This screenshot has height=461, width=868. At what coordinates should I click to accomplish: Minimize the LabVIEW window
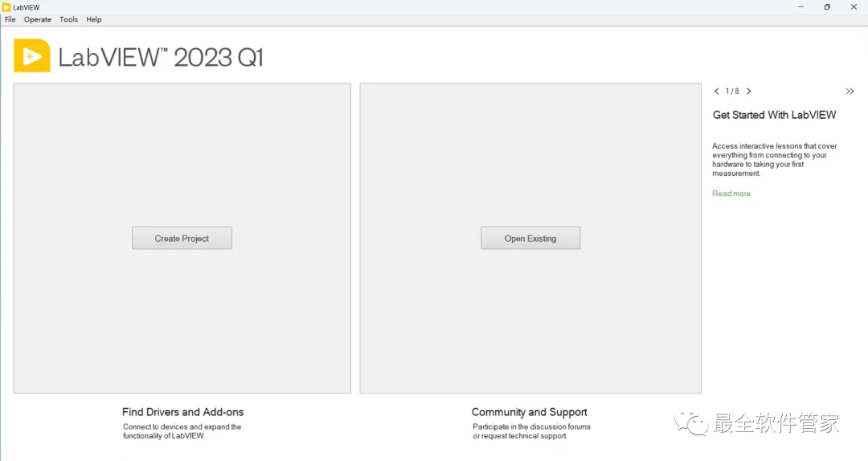point(800,7)
